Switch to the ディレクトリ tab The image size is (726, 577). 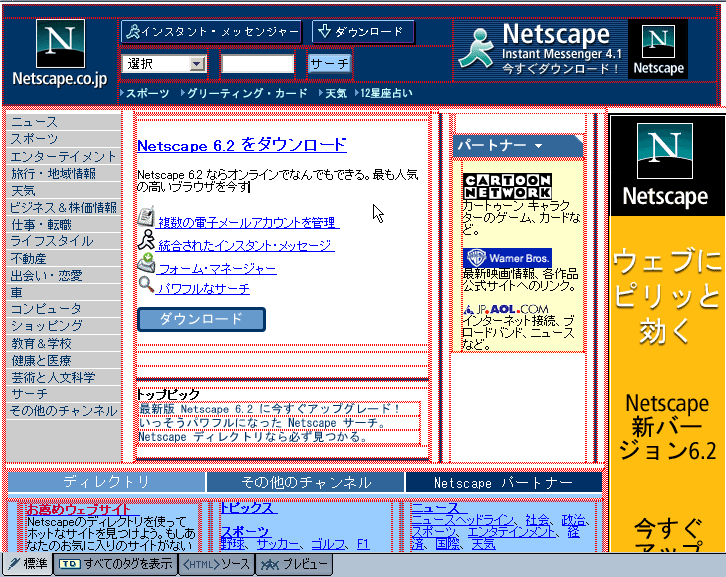[106, 482]
